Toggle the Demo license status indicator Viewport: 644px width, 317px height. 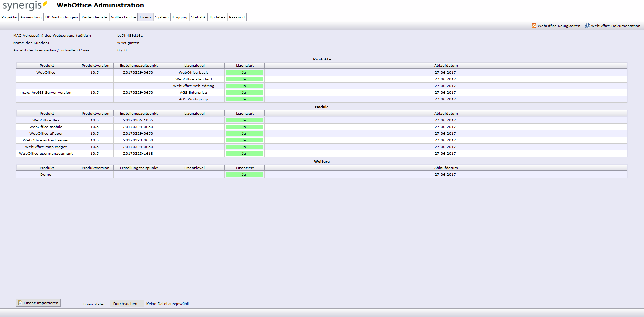[245, 174]
